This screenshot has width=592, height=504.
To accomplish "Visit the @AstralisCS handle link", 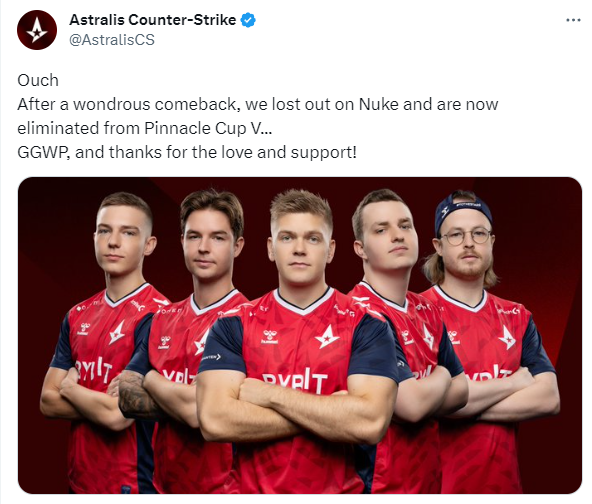I will click(x=112, y=40).
